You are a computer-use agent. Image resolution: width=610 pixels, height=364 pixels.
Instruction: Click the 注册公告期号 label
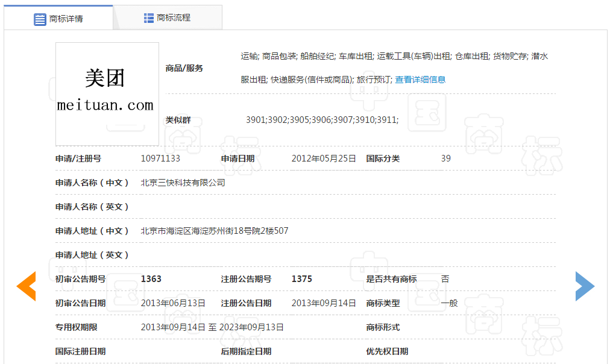point(247,279)
